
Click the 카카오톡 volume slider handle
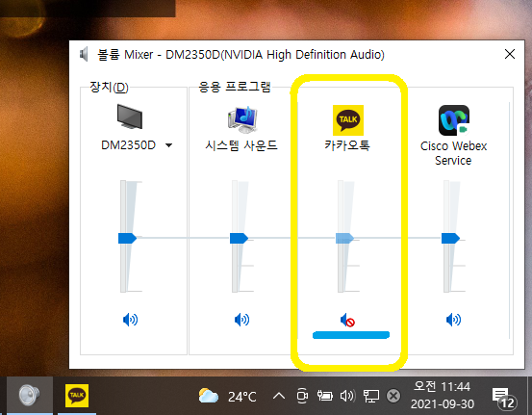tap(344, 238)
